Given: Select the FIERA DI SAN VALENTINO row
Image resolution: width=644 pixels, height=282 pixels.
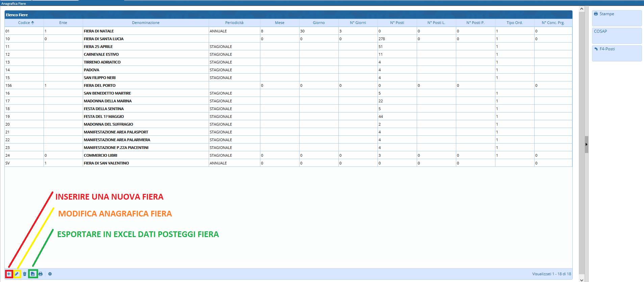Looking at the screenshot, I should pos(106,163).
